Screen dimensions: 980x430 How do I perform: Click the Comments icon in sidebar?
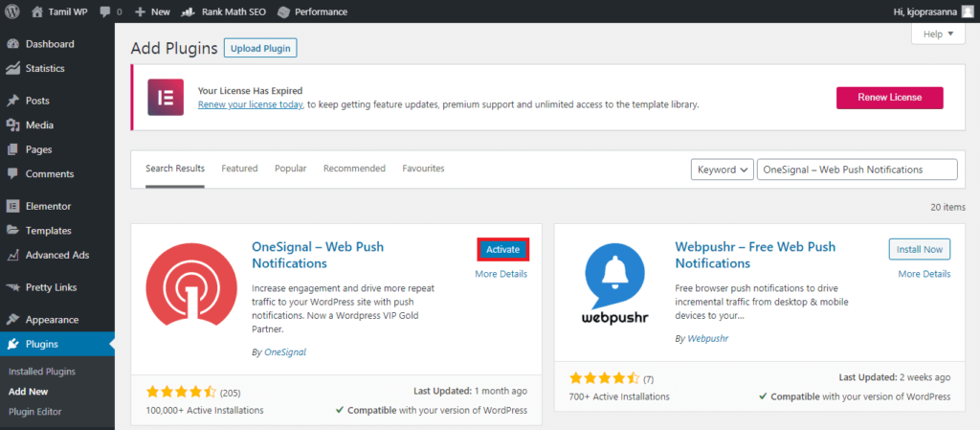[x=12, y=173]
